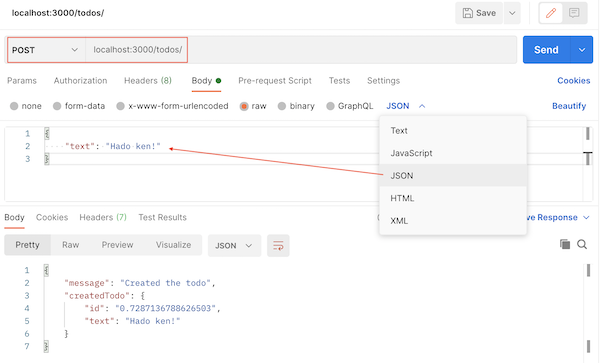
Task: Click the blue Send button
Action: click(546, 50)
